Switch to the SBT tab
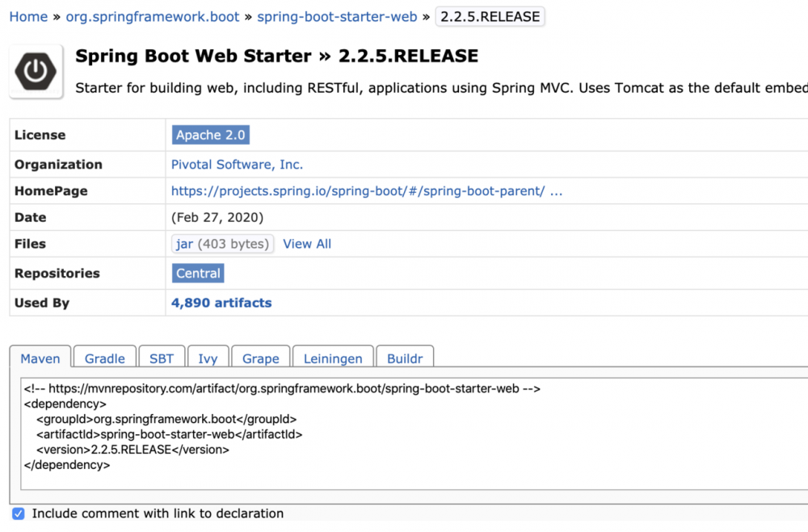 coord(161,358)
